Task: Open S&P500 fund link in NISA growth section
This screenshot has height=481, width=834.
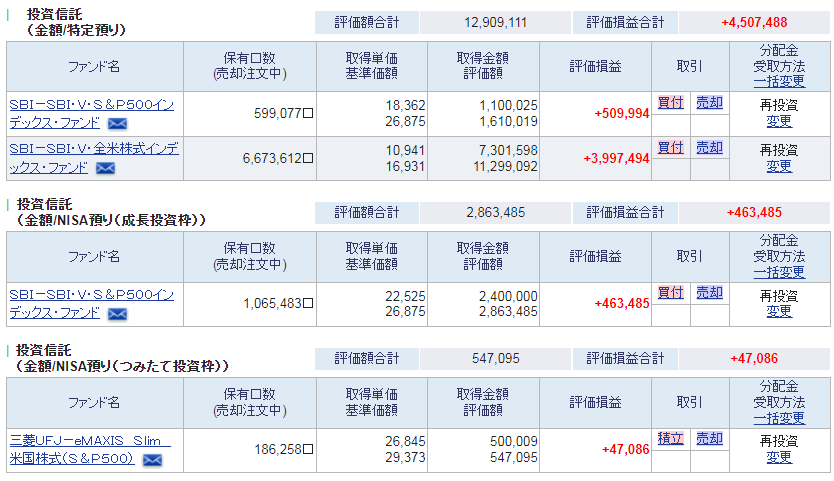Action: pos(91,304)
